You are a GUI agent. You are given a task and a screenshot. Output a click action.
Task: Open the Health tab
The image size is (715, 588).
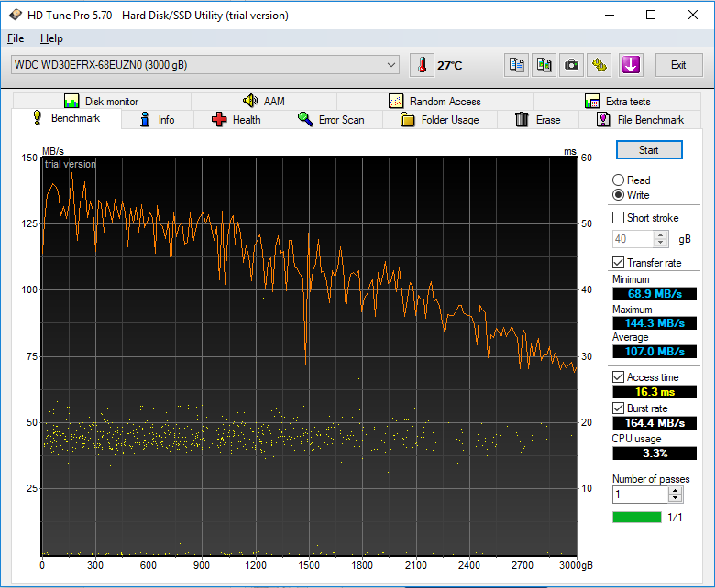pos(236,120)
